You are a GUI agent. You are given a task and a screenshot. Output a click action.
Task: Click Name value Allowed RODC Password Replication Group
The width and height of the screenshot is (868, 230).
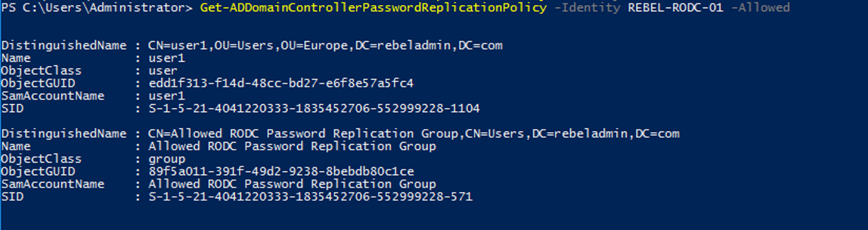tap(292, 146)
